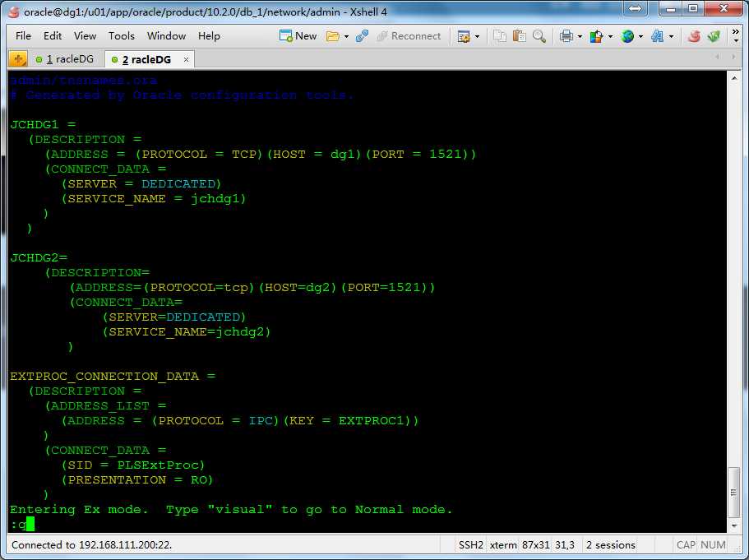Viewport: 749px width, 560px height.
Task: Expand the color scheme dropdown arrow
Action: coord(610,36)
